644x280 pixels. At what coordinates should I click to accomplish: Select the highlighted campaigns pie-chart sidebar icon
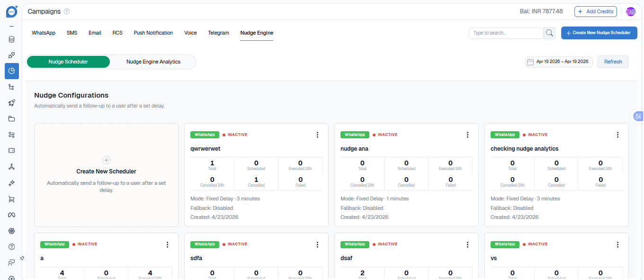[12, 71]
